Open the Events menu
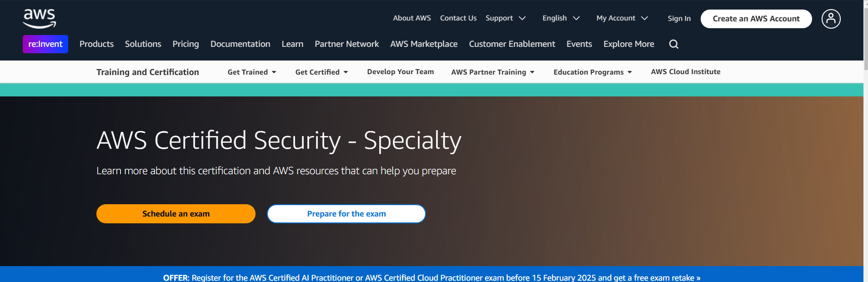Image resolution: width=868 pixels, height=282 pixels. coord(579,44)
